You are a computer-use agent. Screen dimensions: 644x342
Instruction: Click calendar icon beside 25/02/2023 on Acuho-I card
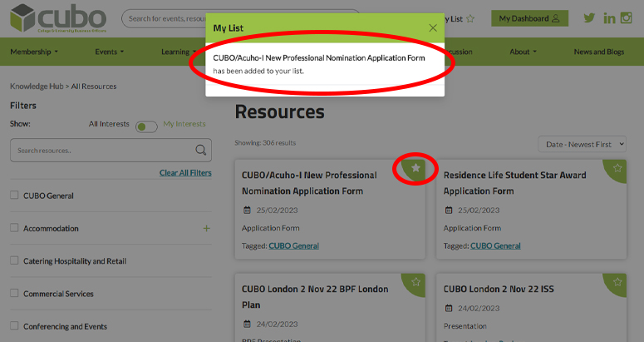(247, 210)
